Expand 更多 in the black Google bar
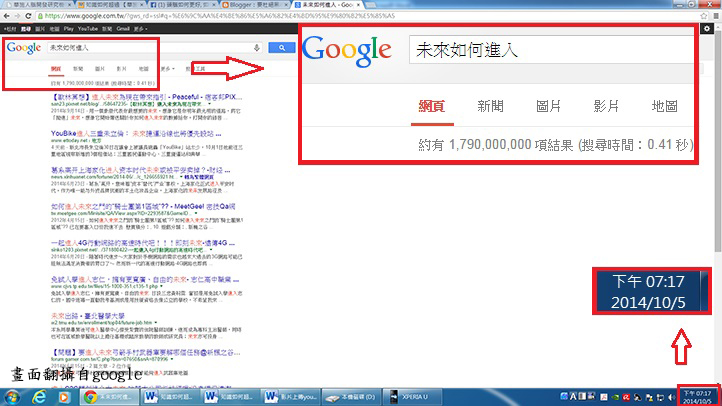722x406 pixels. coord(140,29)
